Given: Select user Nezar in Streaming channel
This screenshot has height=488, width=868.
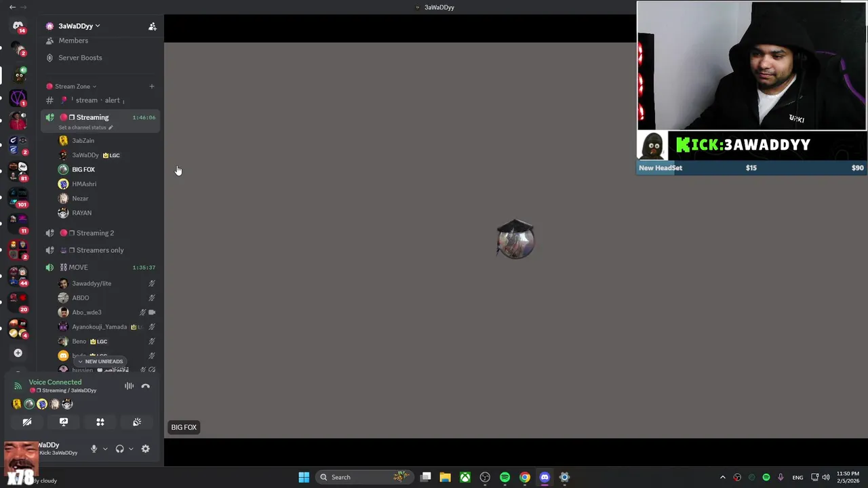Looking at the screenshot, I should pyautogui.click(x=80, y=199).
